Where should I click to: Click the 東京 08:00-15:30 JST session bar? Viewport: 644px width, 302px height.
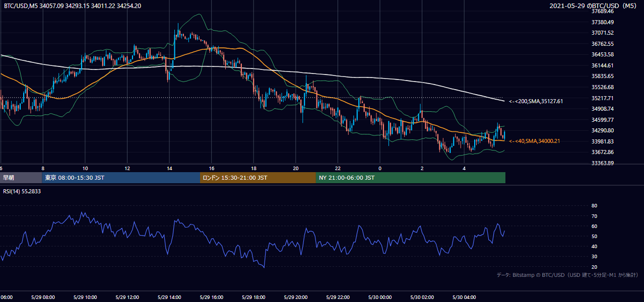click(121, 177)
